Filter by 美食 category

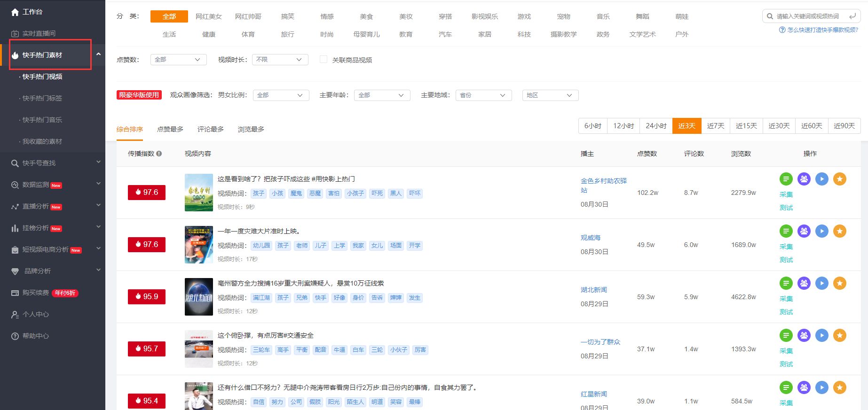[x=366, y=16]
